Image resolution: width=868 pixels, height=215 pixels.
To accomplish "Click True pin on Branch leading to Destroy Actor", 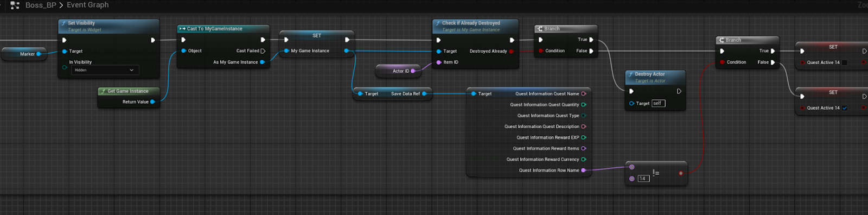I will pos(591,40).
